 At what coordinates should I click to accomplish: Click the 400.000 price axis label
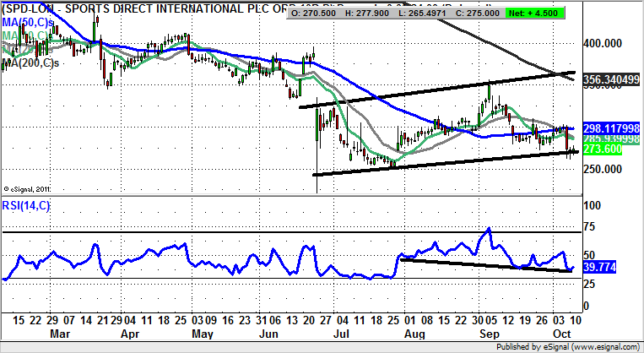pyautogui.click(x=606, y=42)
